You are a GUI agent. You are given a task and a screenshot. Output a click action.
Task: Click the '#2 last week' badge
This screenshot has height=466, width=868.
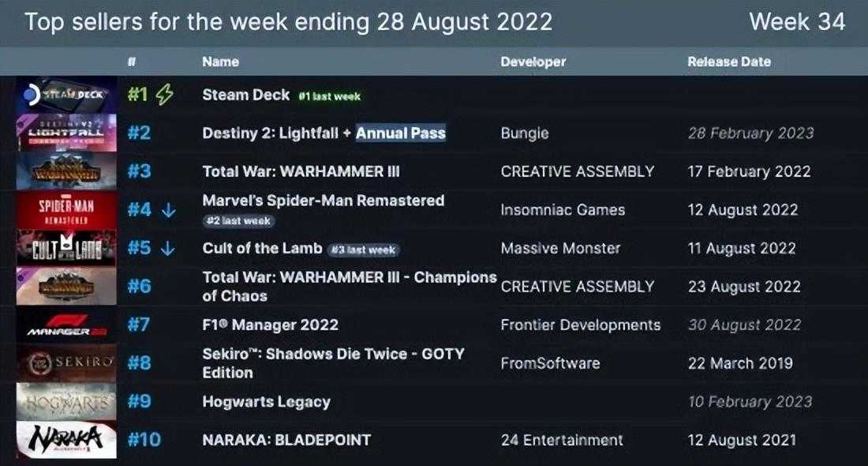tap(238, 221)
